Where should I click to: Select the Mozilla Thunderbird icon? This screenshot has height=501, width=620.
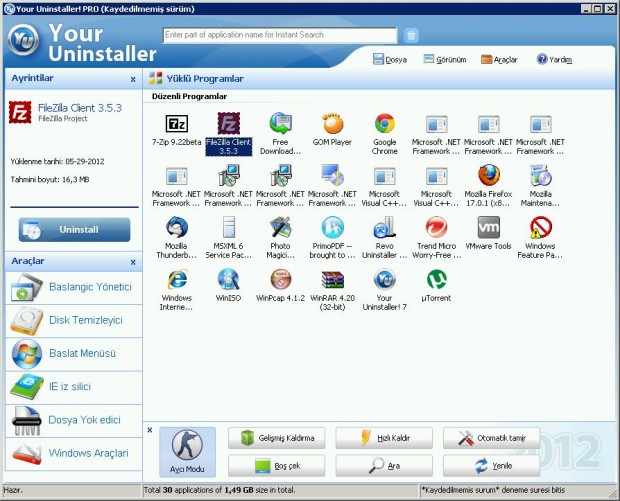pos(176,227)
